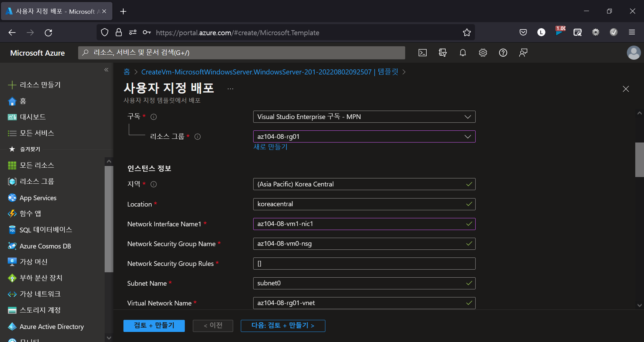Open 부하 분산 장치 in sidebar
Viewport: 644px width, 342px height.
pos(41,278)
